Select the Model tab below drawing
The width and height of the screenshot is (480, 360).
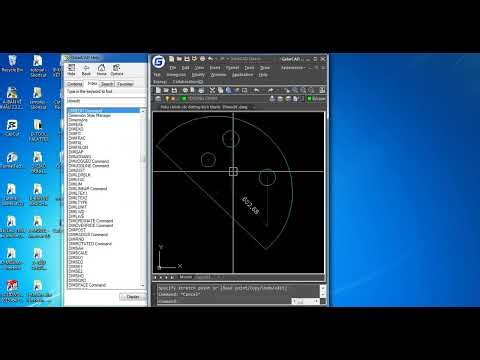(x=186, y=277)
